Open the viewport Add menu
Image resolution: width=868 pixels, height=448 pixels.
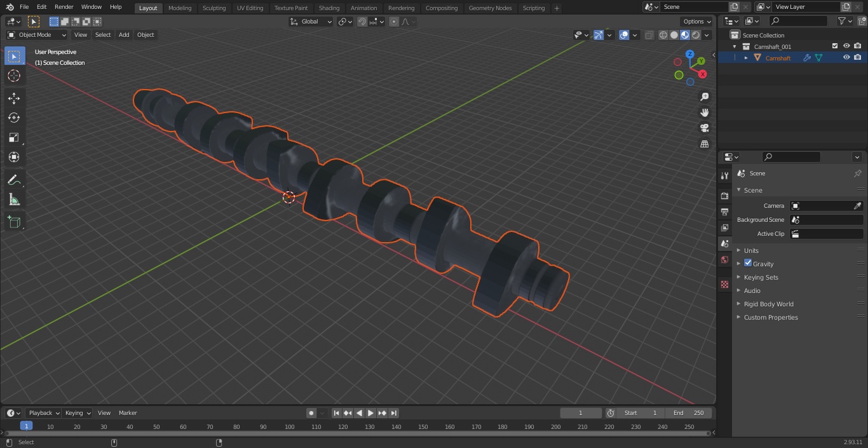(124, 35)
